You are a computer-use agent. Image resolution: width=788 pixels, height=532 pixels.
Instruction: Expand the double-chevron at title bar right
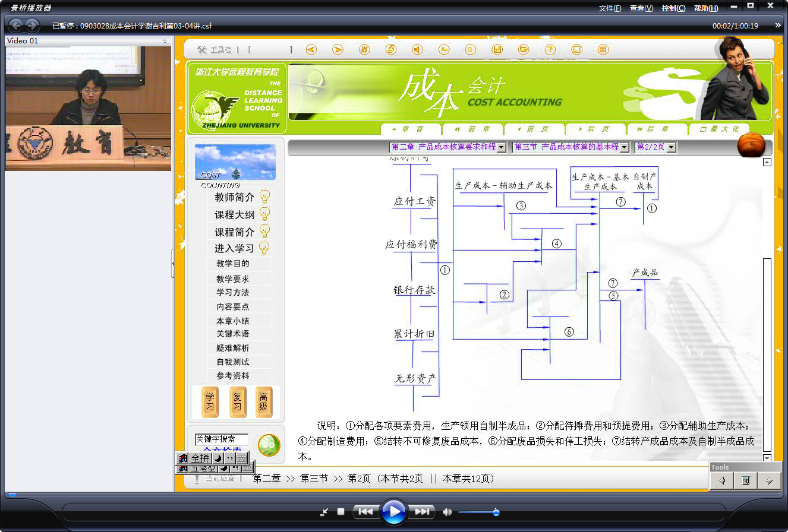coord(778,26)
